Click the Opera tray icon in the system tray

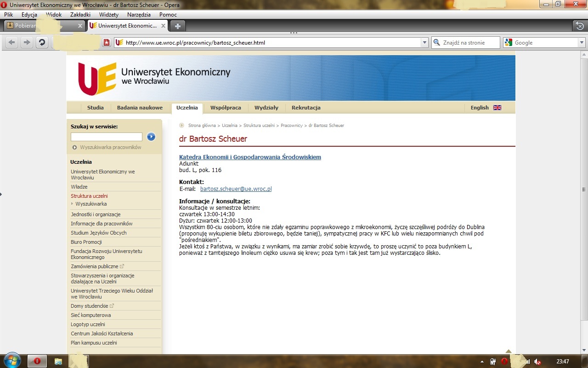(x=504, y=362)
